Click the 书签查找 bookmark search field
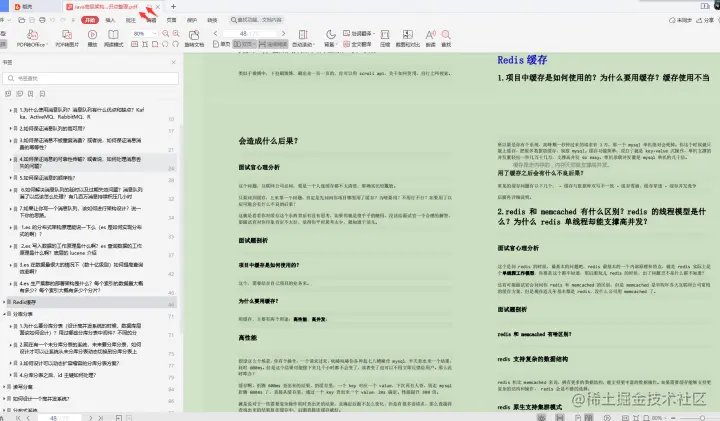The width and height of the screenshot is (720, 421). pos(91,79)
